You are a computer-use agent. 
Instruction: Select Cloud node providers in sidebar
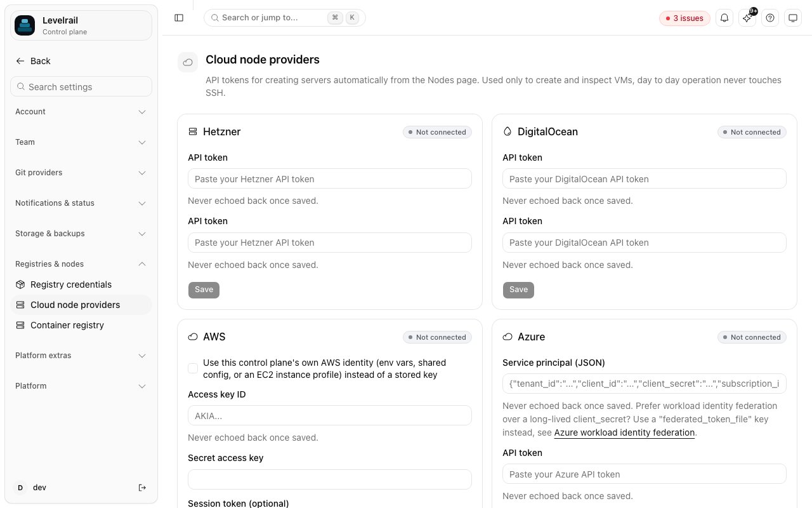[81, 305]
